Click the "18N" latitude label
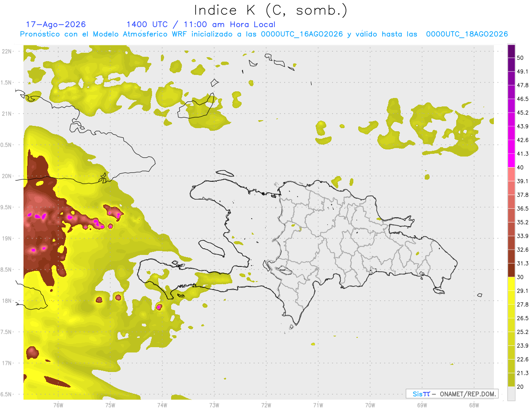Viewport: 532px width, 411px height. click(7, 301)
